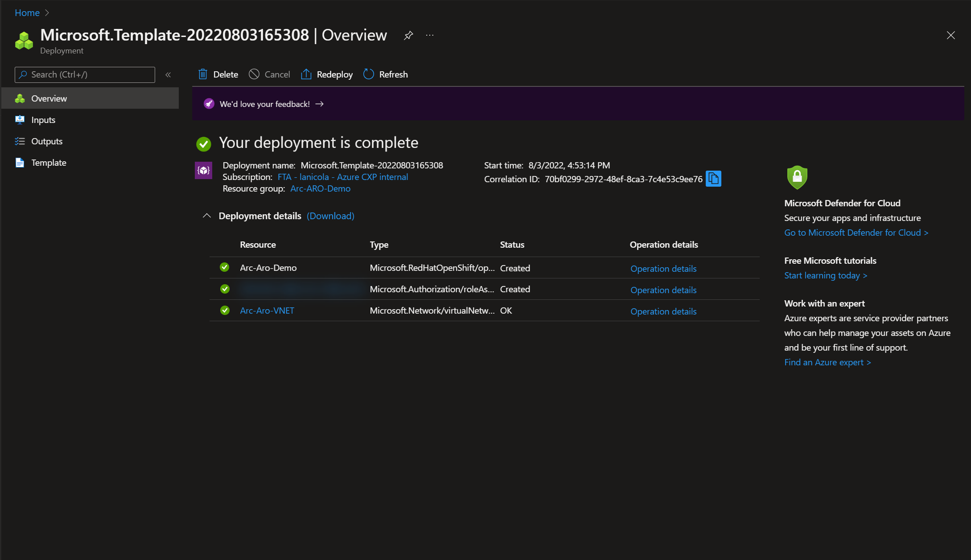The height and width of the screenshot is (560, 971).
Task: Click the Cancel circle icon
Action: [254, 74]
